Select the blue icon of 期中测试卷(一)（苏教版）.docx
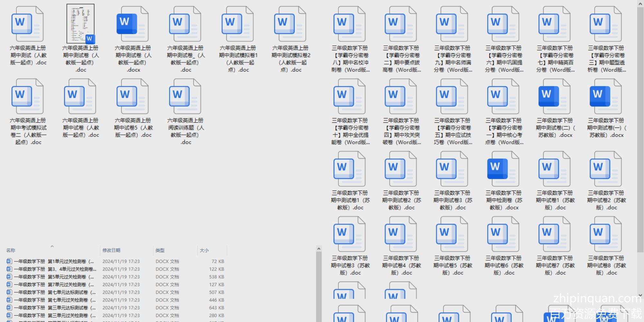The image size is (644, 322). (x=606, y=97)
